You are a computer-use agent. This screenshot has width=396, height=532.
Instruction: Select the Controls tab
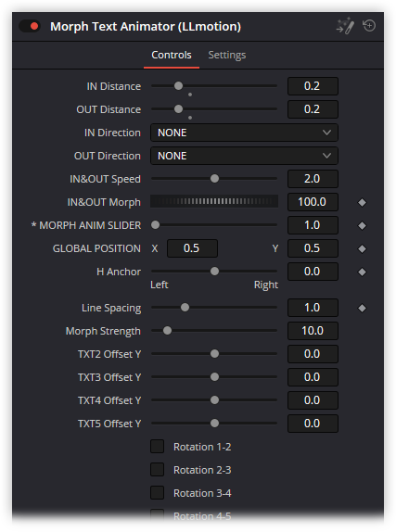coord(172,55)
